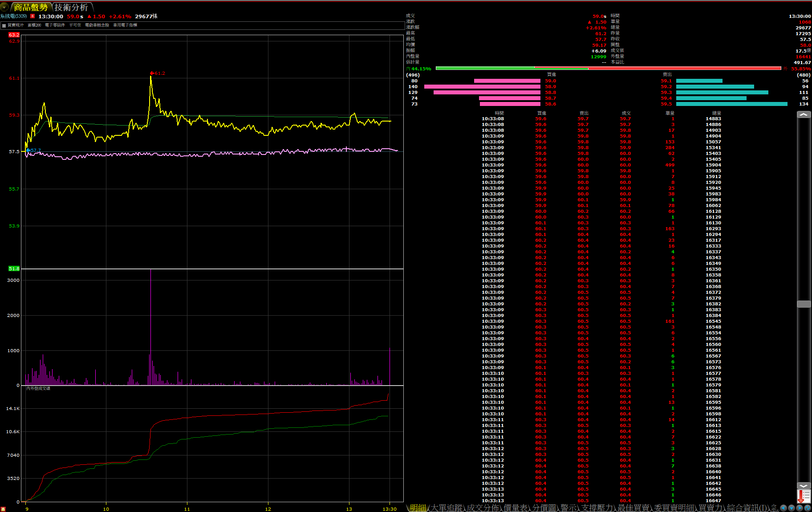
Task: Click the 系統電(5309) stock name
Action: [x=14, y=16]
